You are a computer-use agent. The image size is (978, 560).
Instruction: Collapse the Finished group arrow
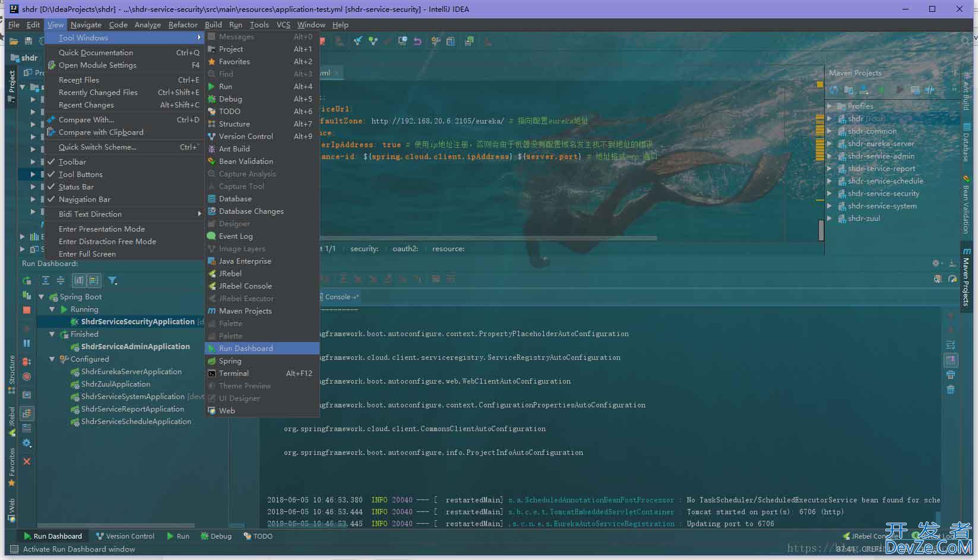52,334
